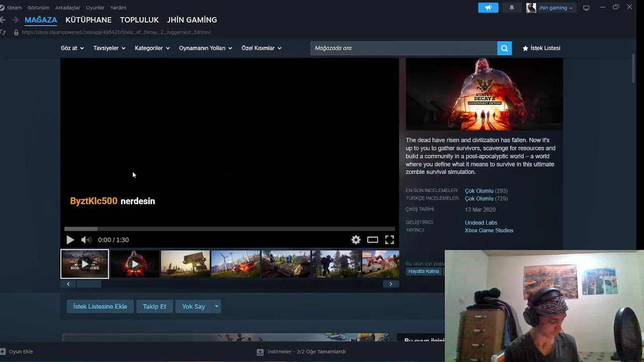644x362 pixels.
Task: Click the star icon on İstek Listesi
Action: coord(525,48)
